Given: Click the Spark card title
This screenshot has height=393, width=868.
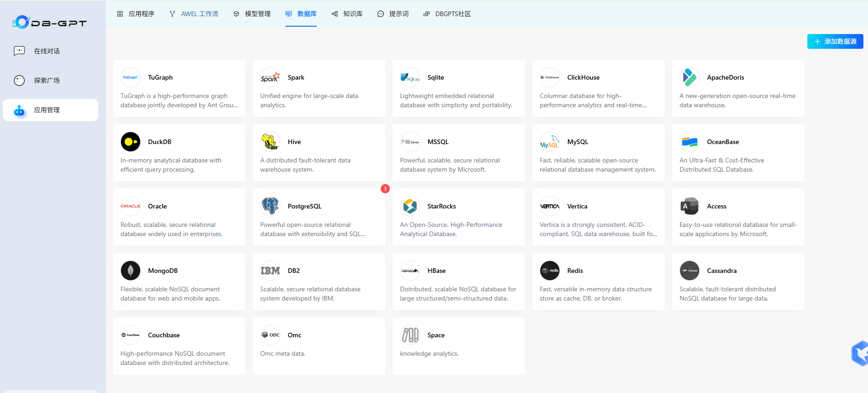Looking at the screenshot, I should [296, 77].
